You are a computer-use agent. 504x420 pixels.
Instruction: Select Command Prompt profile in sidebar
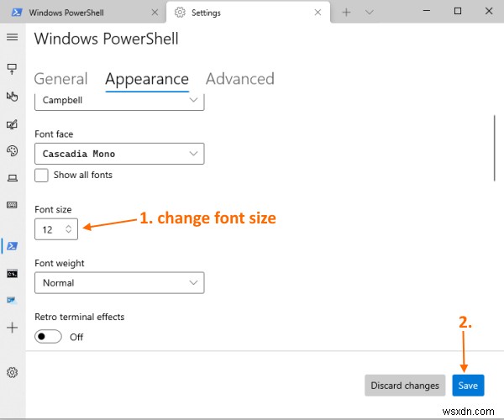point(13,274)
